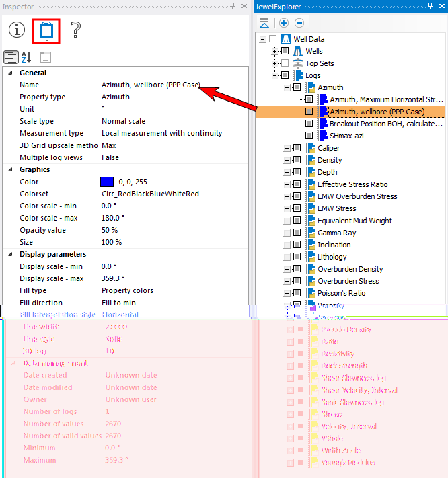Select the Inspector properties clipboard icon
Screen dimensions: 448x478
46,30
